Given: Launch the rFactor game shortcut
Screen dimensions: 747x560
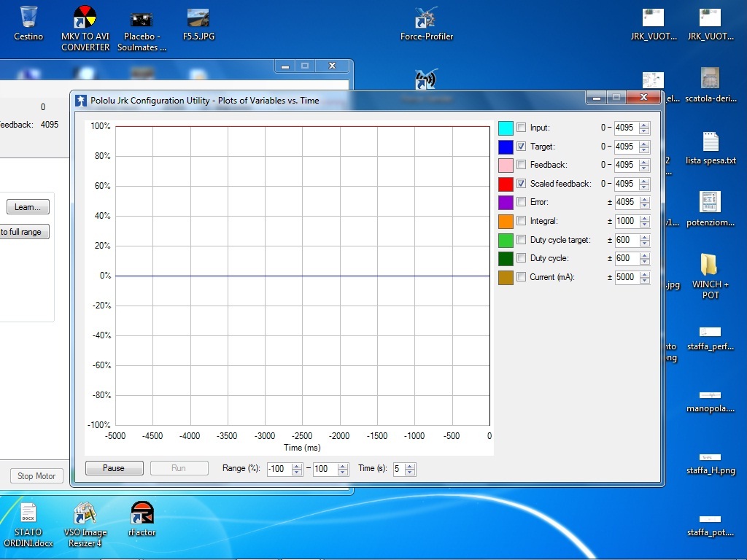Looking at the screenshot, I should 142,519.
